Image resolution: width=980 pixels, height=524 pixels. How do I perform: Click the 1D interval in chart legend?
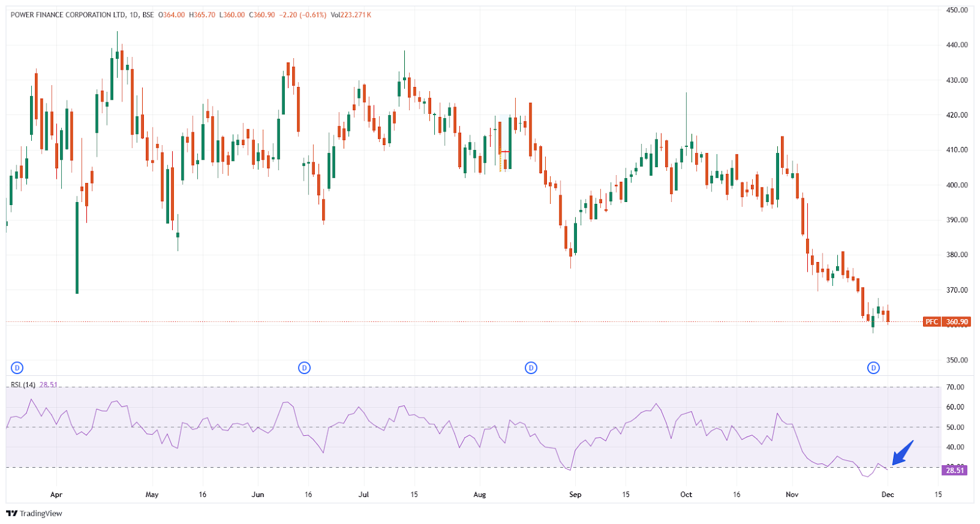pos(134,15)
